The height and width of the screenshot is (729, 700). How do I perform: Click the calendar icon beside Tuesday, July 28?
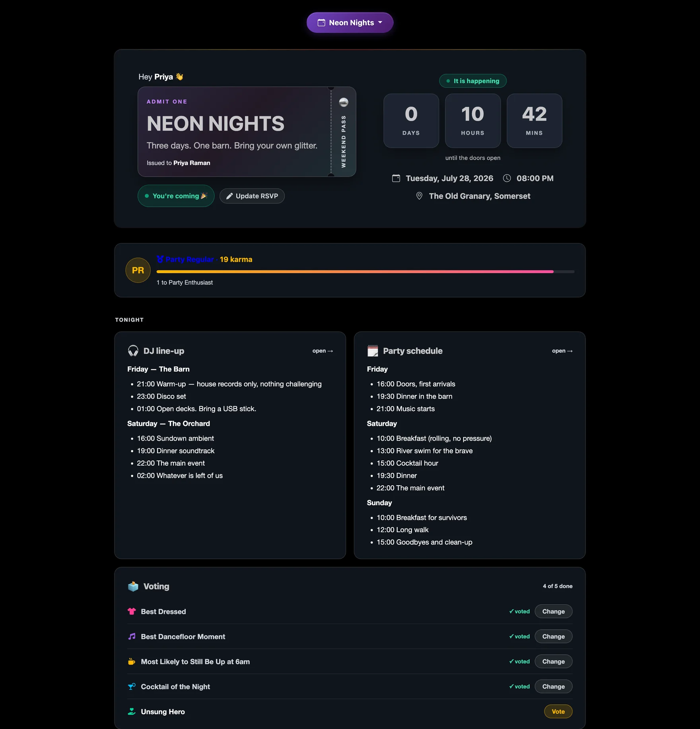click(x=396, y=178)
